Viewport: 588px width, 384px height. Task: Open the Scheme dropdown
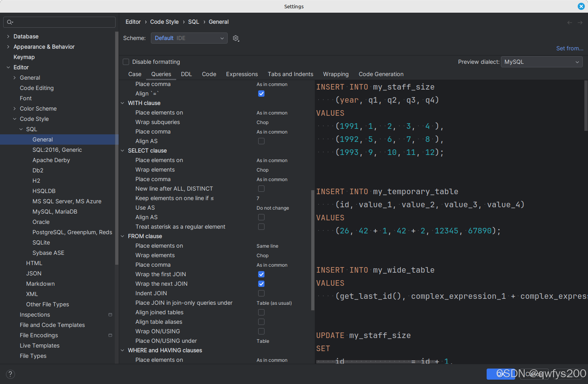189,38
